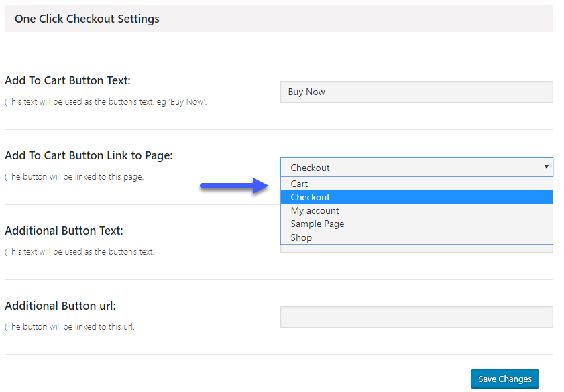Click hint 'The button will be linked to this url'
The width and height of the screenshot is (564, 392).
pos(70,326)
